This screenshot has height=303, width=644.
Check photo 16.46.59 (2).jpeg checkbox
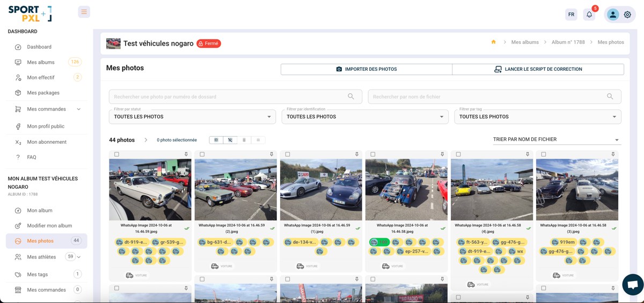202,154
